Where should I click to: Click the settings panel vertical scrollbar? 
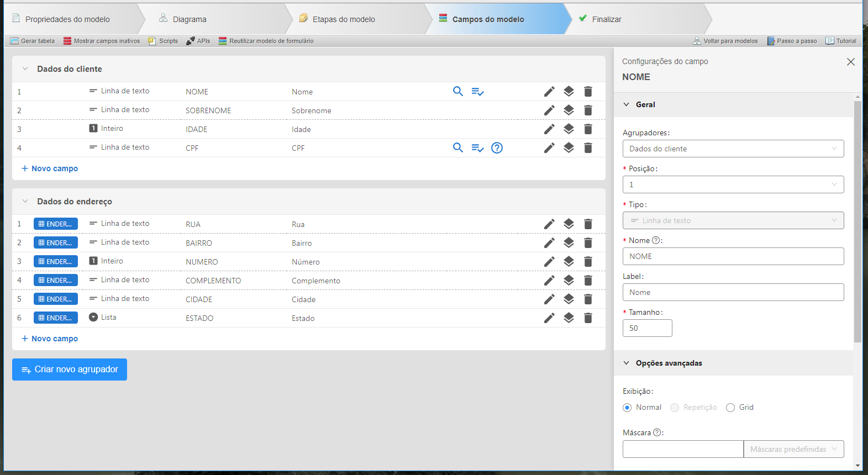pyautogui.click(x=858, y=221)
